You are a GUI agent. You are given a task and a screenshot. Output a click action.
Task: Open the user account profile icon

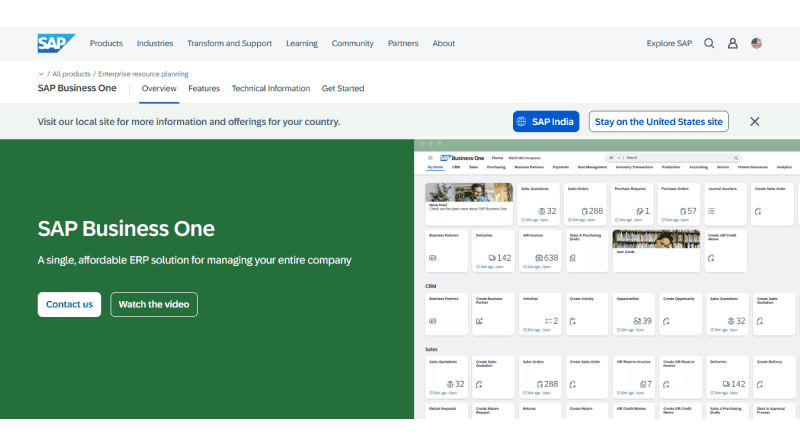733,43
